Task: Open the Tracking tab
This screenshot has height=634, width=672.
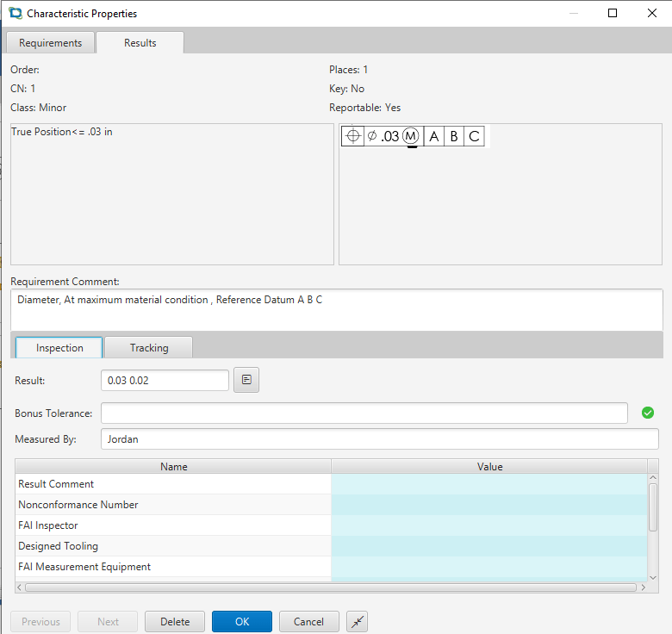Action: [149, 348]
